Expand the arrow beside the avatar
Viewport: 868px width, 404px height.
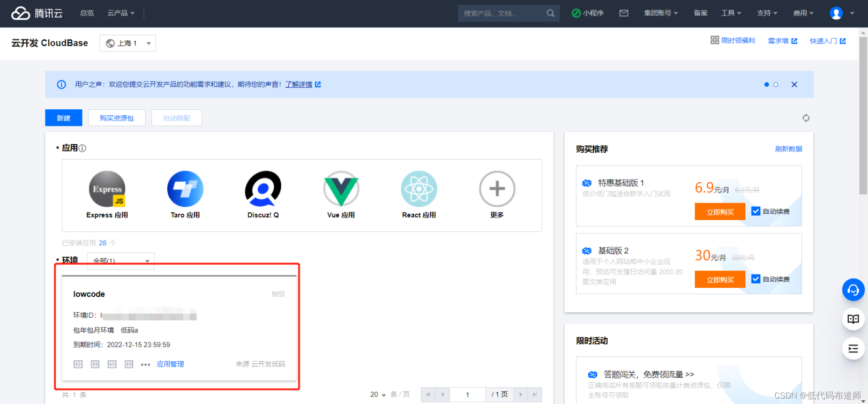852,13
